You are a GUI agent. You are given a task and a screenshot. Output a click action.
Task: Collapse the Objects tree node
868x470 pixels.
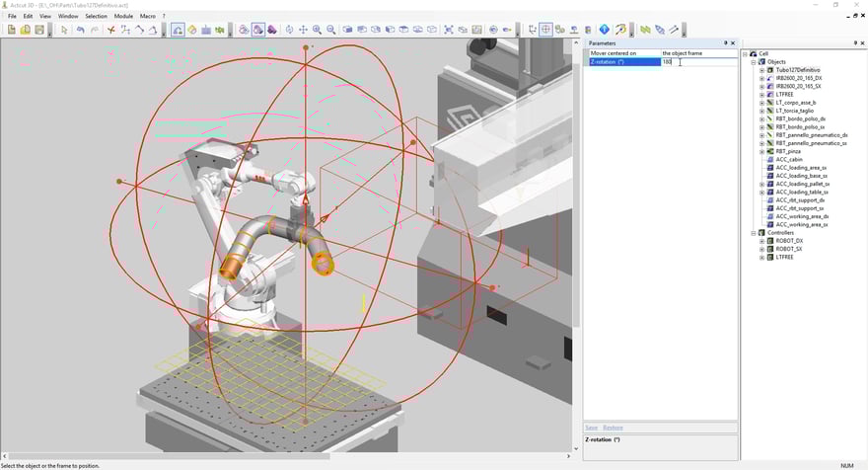click(x=754, y=62)
